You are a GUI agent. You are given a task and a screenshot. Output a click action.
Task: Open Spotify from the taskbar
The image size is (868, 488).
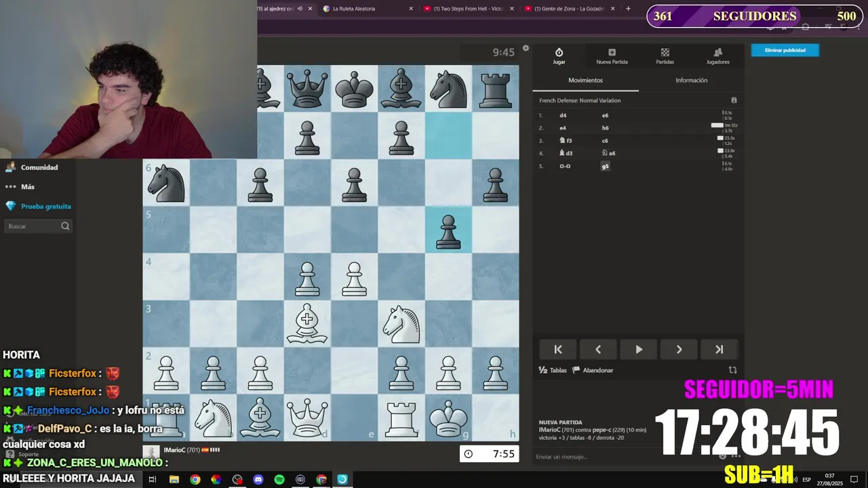(279, 479)
